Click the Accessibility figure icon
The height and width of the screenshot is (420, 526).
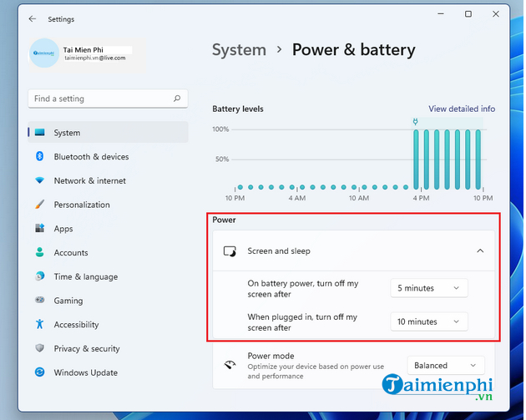pyautogui.click(x=39, y=324)
